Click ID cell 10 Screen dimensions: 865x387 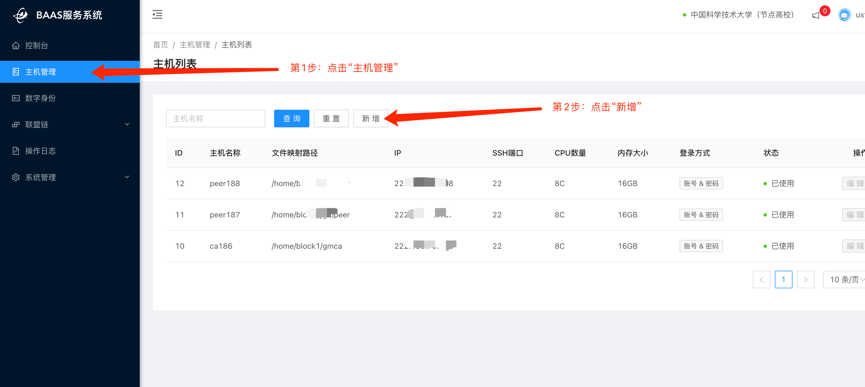(x=180, y=246)
